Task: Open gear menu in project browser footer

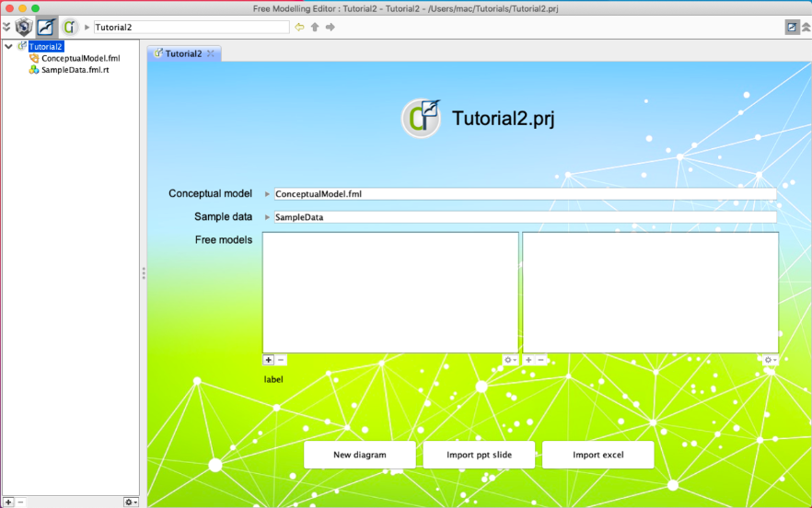Action: 131,502
